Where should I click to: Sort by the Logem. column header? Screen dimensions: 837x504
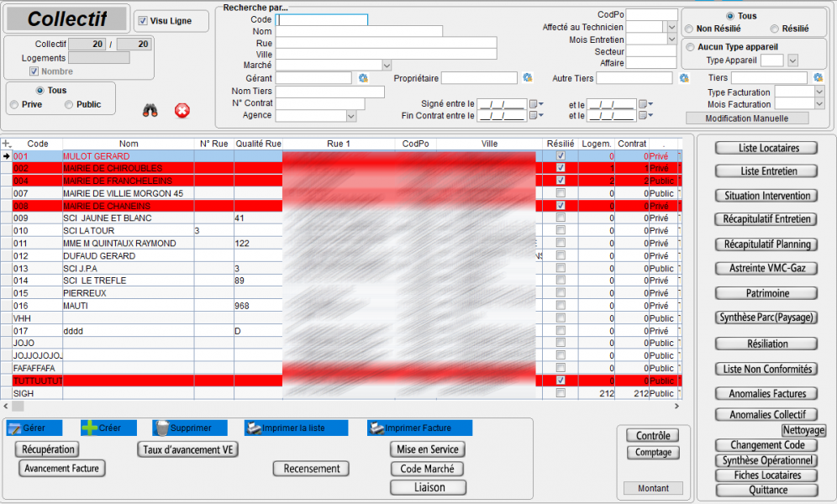coord(597,144)
